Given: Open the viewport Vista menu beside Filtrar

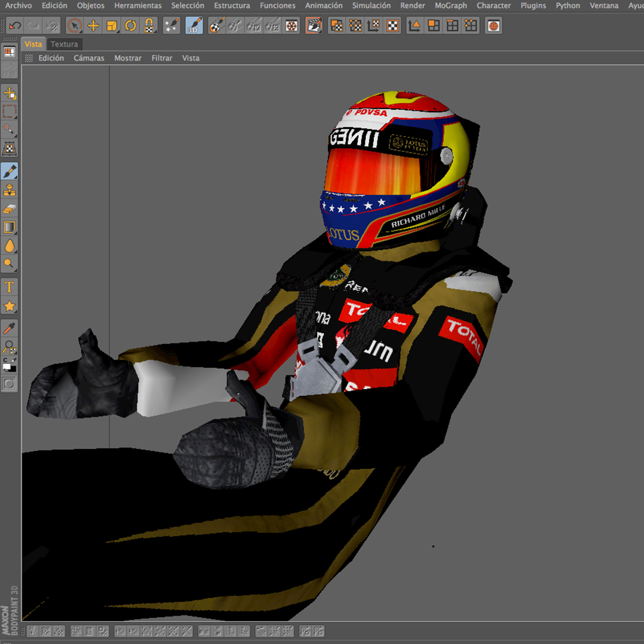Looking at the screenshot, I should [191, 58].
